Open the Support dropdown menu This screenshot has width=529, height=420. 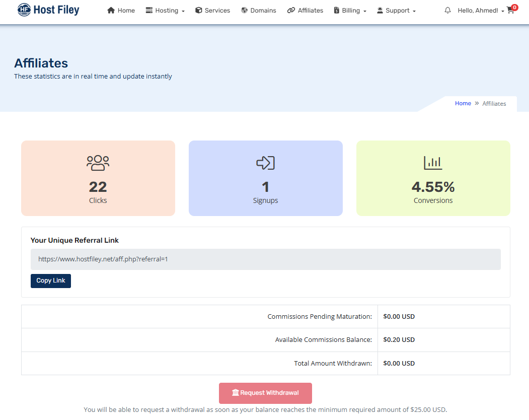[x=397, y=11]
